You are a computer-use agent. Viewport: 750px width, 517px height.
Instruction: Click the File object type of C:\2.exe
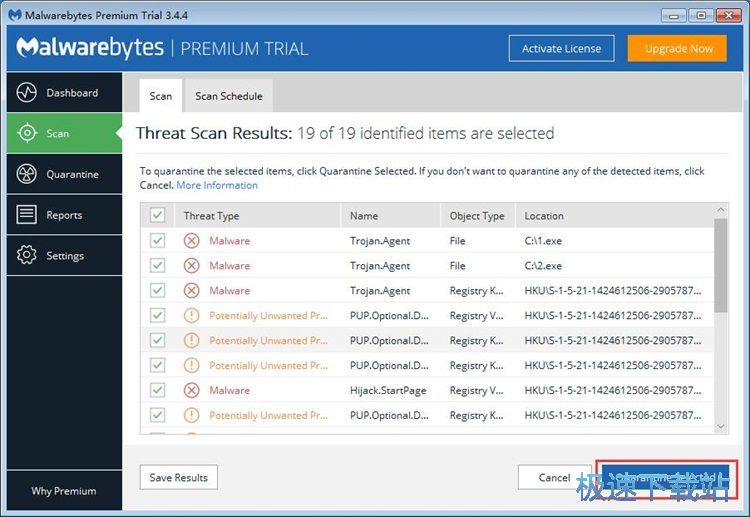coord(457,265)
